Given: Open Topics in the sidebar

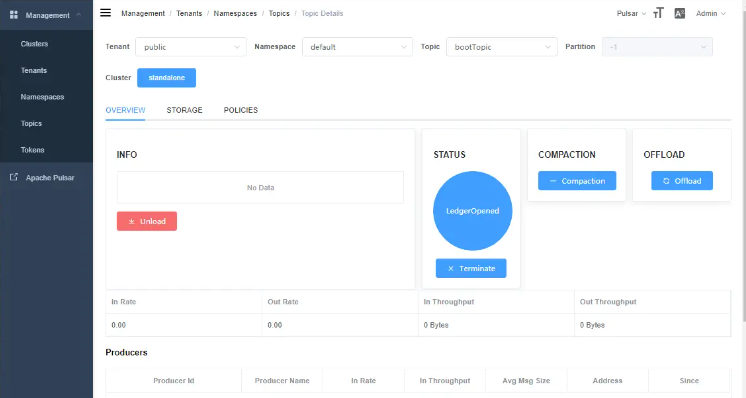Looking at the screenshot, I should [x=31, y=124].
